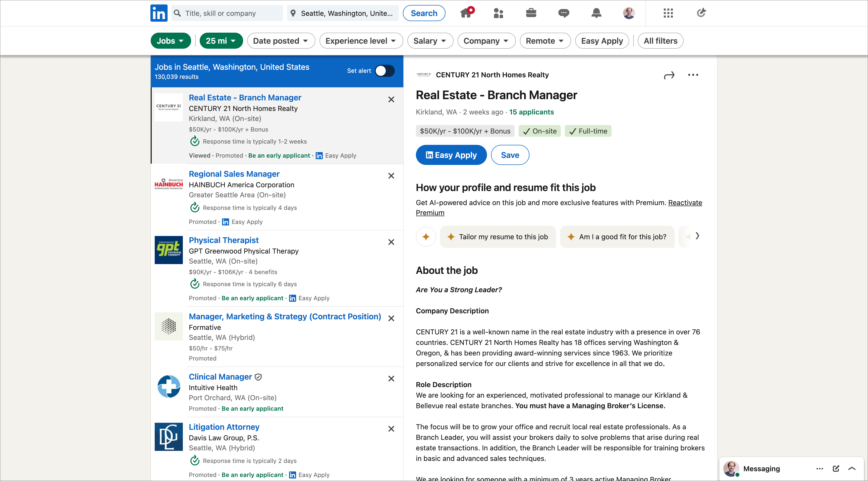
Task: Click the blue Easy Apply button
Action: pyautogui.click(x=451, y=155)
